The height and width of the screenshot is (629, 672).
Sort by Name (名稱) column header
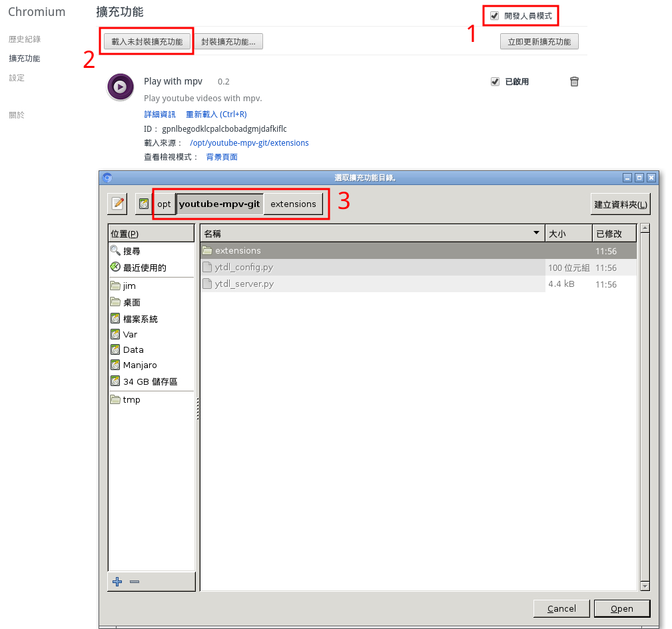tap(372, 234)
